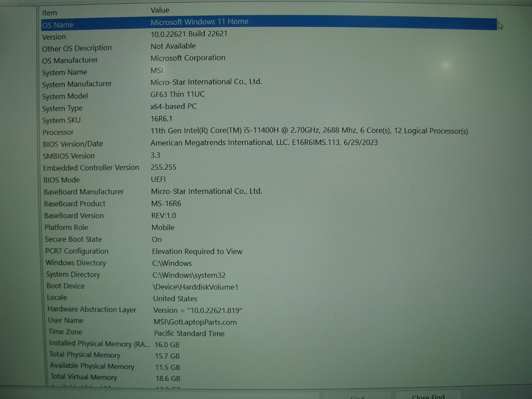Screen dimensions: 532x399
Task: Click the Mobile platform role value
Action: click(x=163, y=227)
